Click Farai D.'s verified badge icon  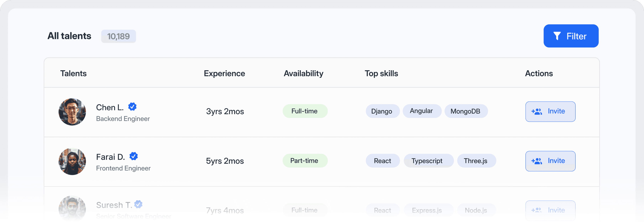[x=133, y=156]
